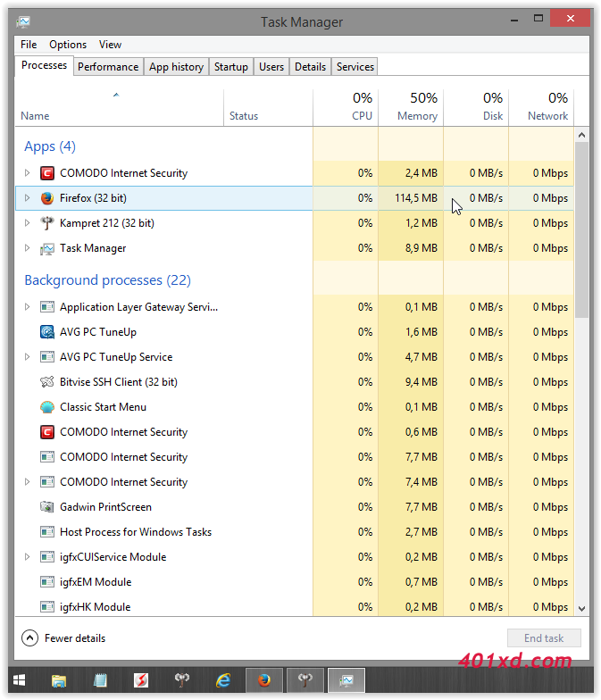This screenshot has width=601, height=700.
Task: Click the AVG PC TuneUp icon
Action: 46,332
